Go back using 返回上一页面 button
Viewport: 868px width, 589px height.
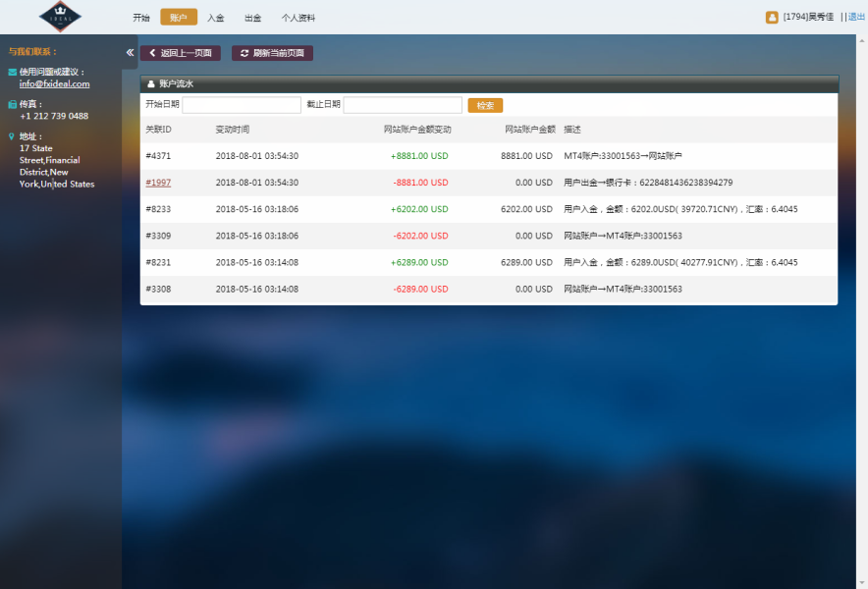(x=181, y=53)
